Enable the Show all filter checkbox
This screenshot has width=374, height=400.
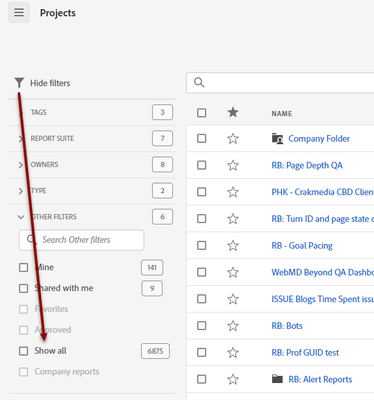click(x=24, y=351)
